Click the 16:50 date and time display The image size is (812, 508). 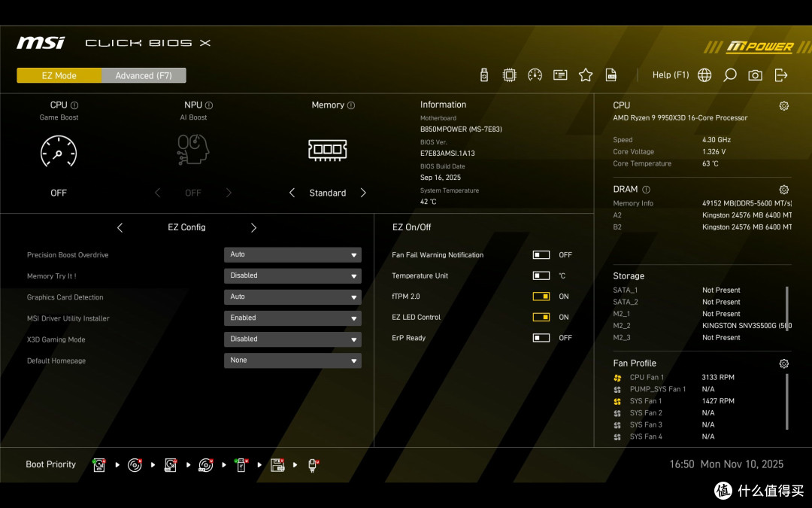point(726,464)
